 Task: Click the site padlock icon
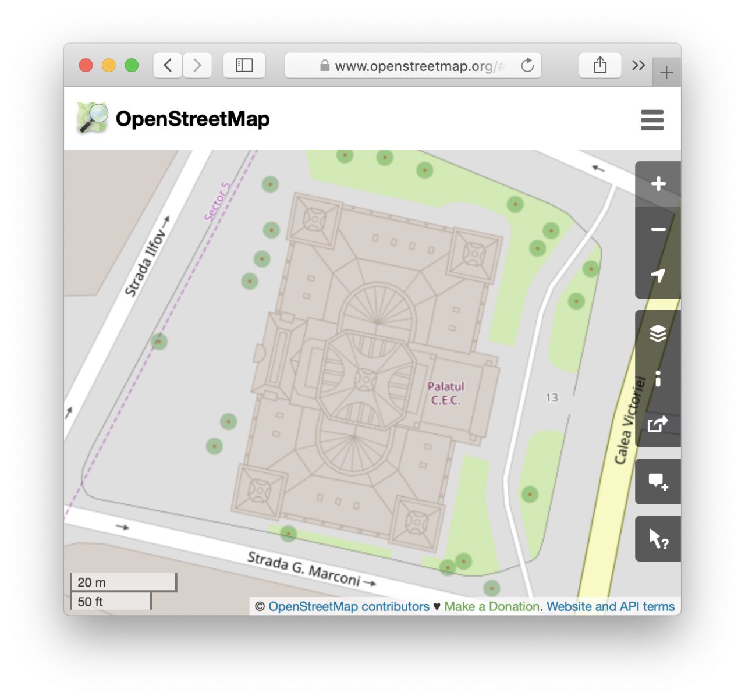coord(325,66)
